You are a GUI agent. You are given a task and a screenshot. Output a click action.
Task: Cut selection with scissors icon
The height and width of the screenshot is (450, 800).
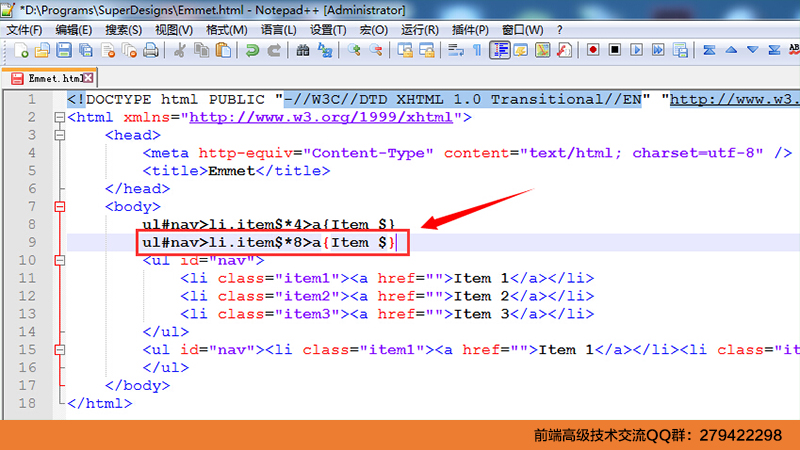(180, 50)
